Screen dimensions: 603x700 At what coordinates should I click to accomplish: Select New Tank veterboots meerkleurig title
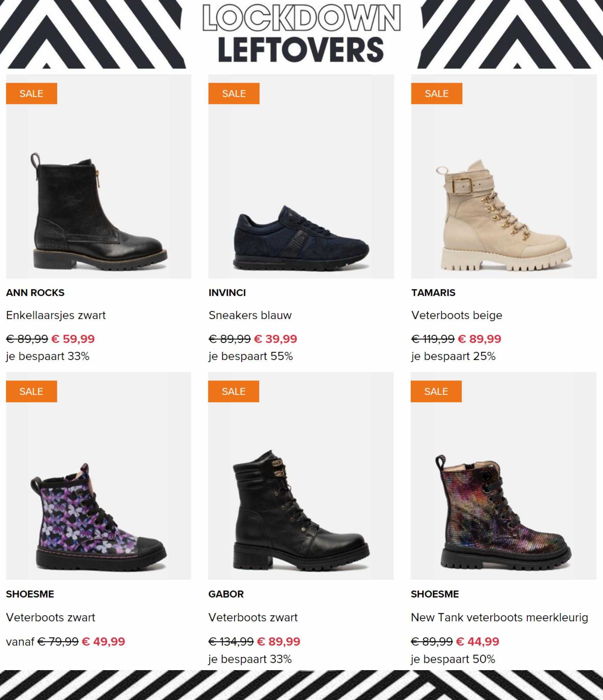click(500, 618)
